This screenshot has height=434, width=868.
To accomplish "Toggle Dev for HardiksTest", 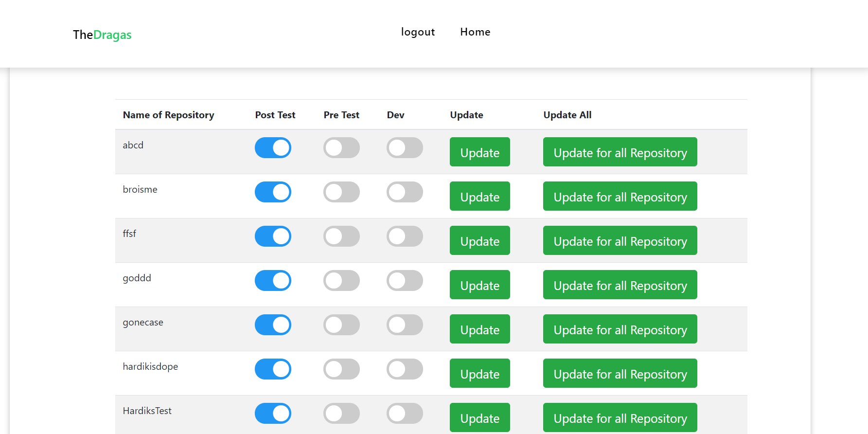I will pos(405,413).
